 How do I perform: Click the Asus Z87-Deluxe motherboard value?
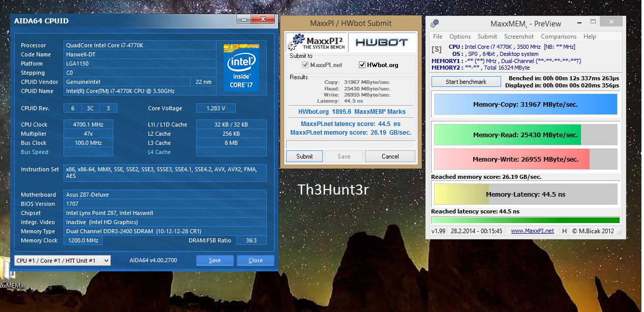[165, 195]
